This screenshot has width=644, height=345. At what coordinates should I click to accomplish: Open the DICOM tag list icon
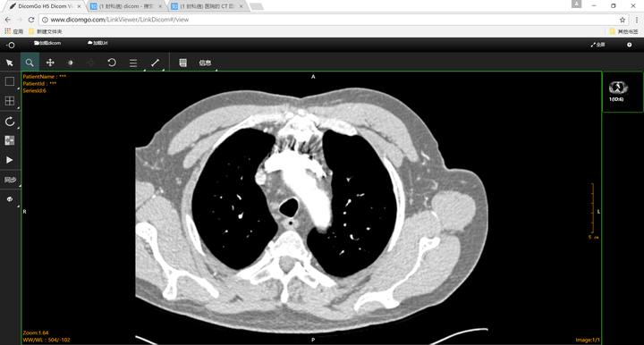183,63
